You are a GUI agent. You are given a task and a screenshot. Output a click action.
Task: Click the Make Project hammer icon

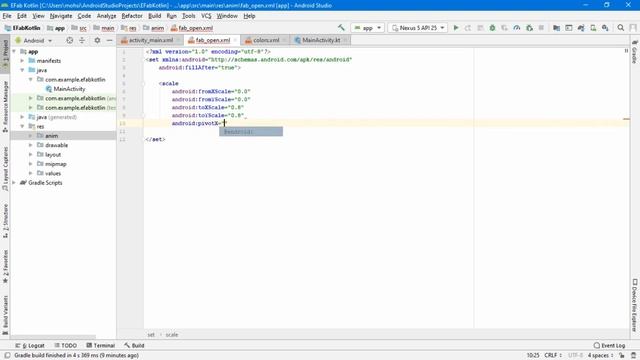coord(341,28)
